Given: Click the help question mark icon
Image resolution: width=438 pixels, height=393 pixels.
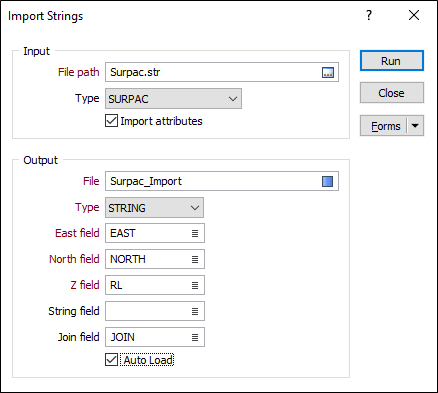Looking at the screenshot, I should pos(369,15).
